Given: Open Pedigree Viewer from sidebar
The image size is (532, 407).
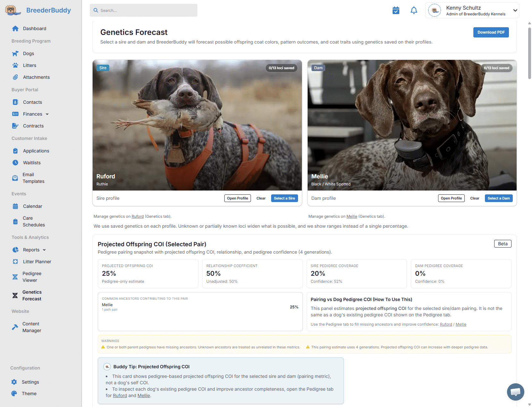Looking at the screenshot, I should coord(32,277).
